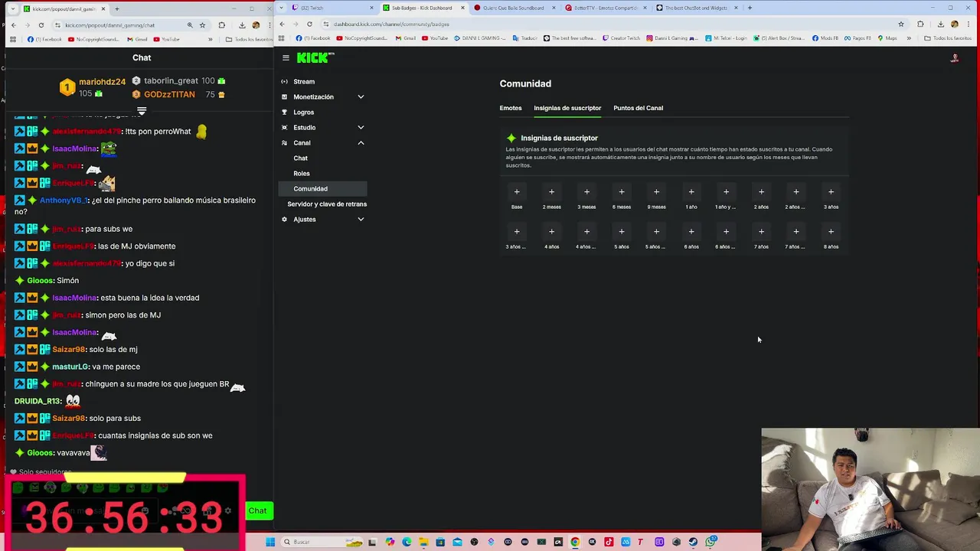Add the 6 años subscriber badge
The height and width of the screenshot is (551, 980).
691,232
